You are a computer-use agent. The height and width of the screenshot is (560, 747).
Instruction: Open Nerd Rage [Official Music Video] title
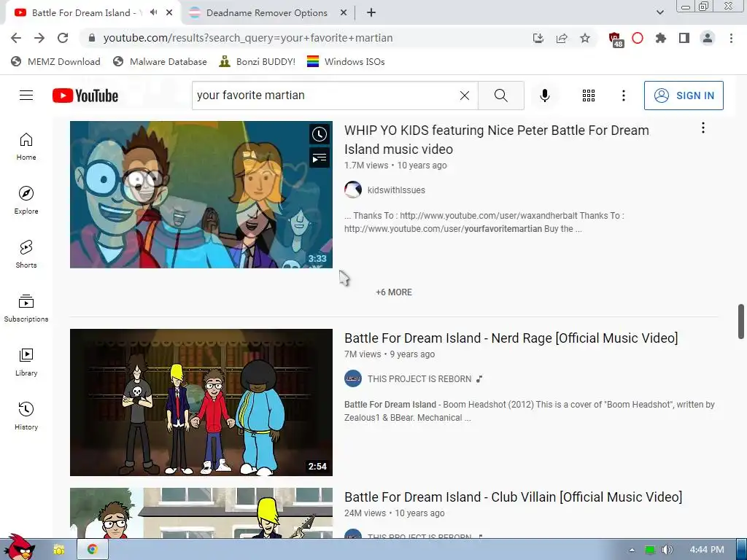[x=511, y=338]
